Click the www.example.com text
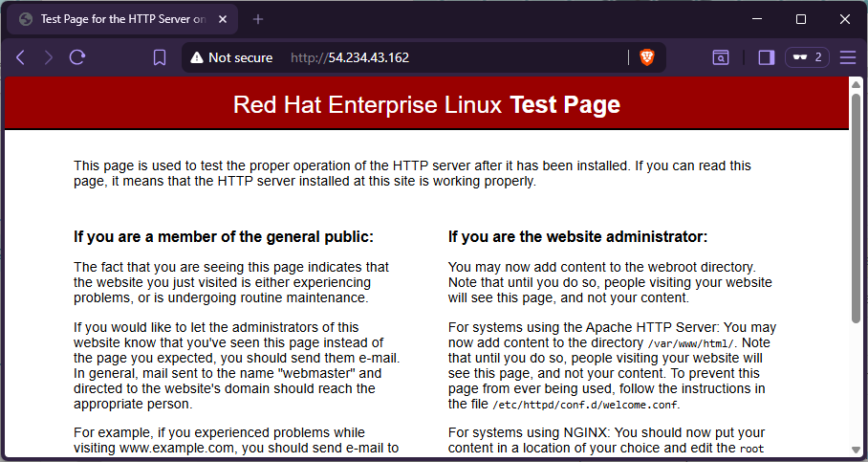 177,448
